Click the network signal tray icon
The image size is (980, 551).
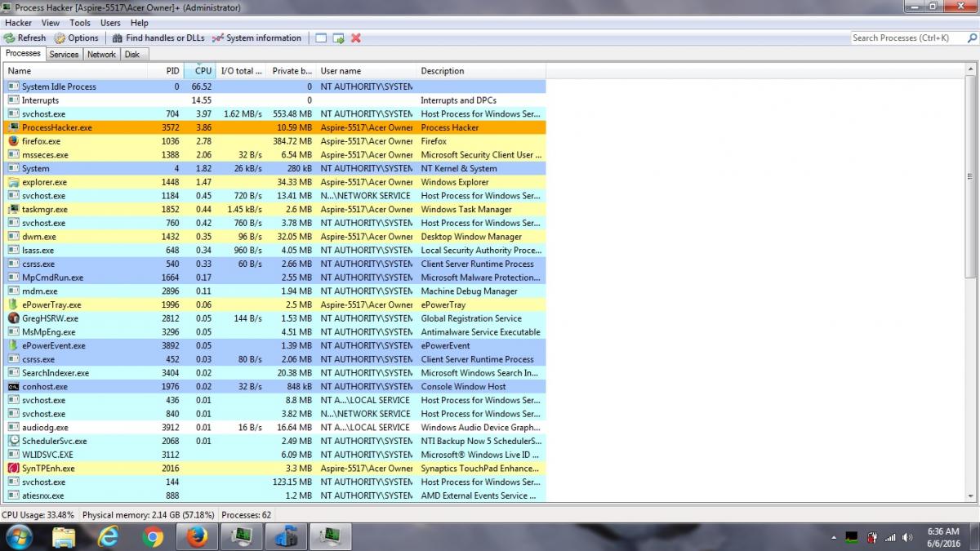click(890, 538)
